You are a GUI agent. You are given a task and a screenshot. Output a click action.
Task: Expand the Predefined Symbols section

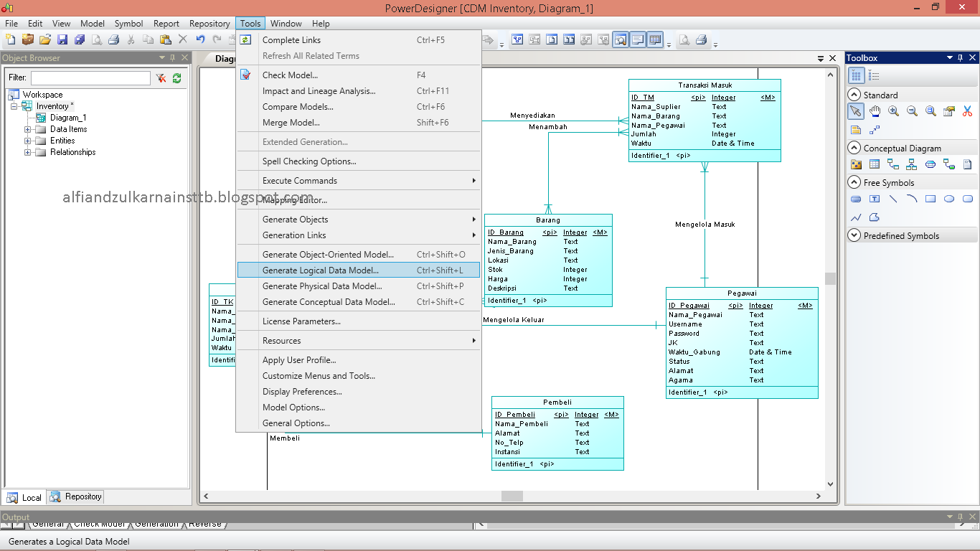pos(854,235)
